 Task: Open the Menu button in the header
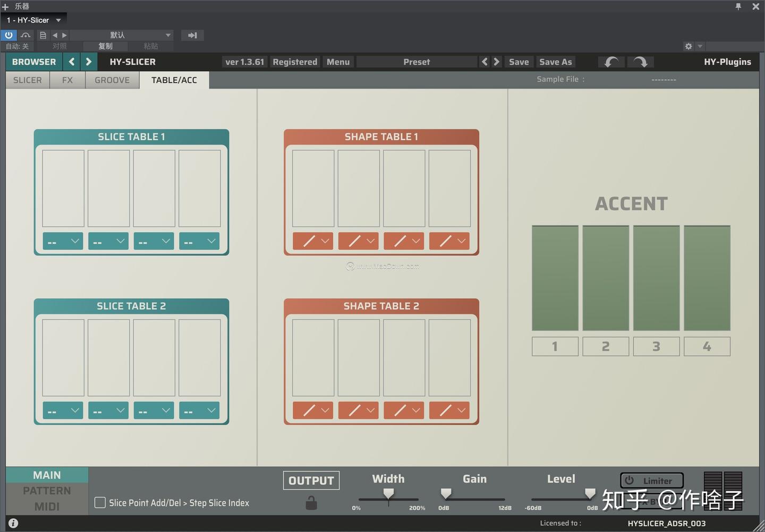[338, 62]
